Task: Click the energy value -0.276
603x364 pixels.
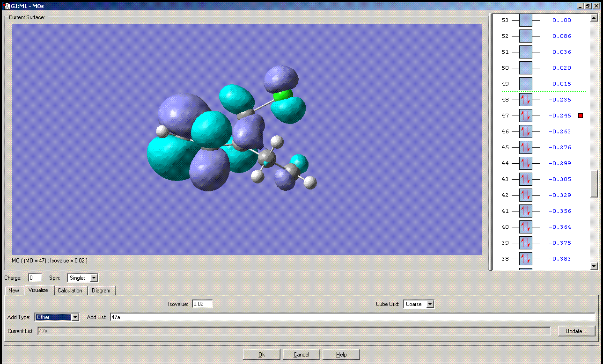Action: (x=560, y=147)
